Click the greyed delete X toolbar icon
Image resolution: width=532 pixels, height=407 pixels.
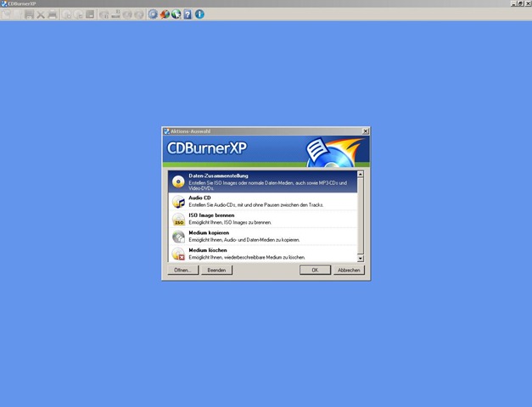41,14
